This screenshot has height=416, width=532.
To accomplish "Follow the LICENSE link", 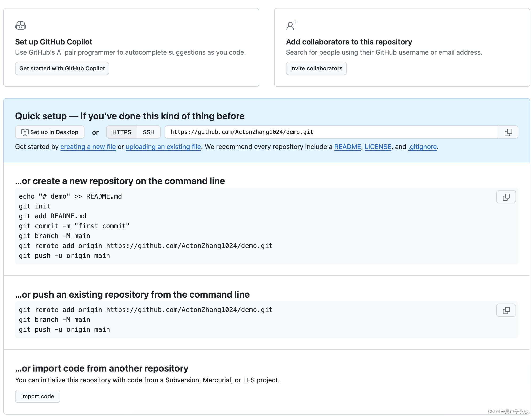I will (x=378, y=147).
